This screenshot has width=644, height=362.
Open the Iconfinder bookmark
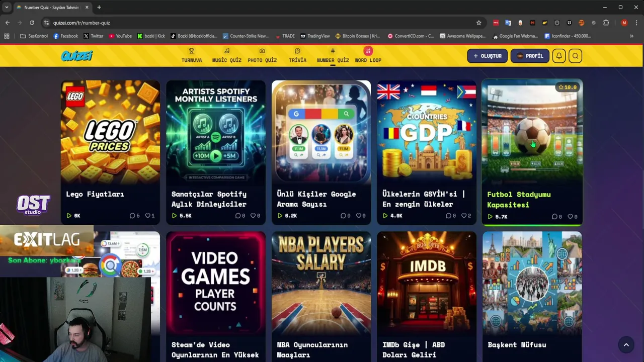tap(568, 36)
